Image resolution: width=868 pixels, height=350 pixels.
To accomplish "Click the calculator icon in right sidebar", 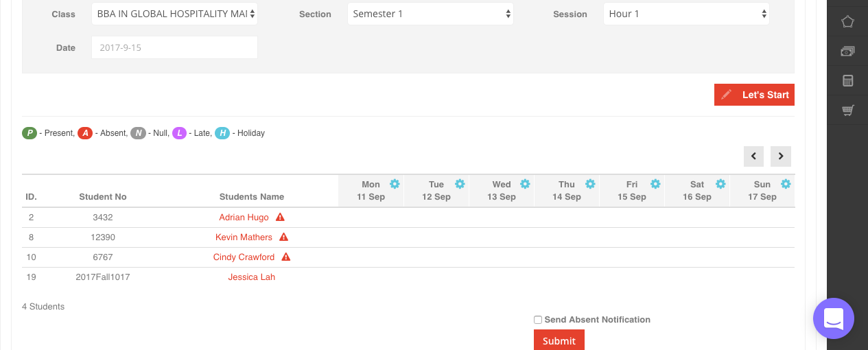I will click(x=847, y=81).
